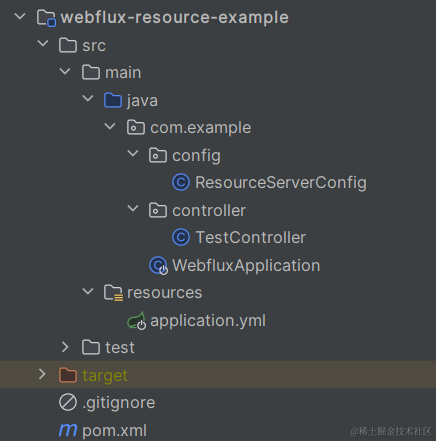
Task: Click the com.example package icon
Action: point(136,127)
